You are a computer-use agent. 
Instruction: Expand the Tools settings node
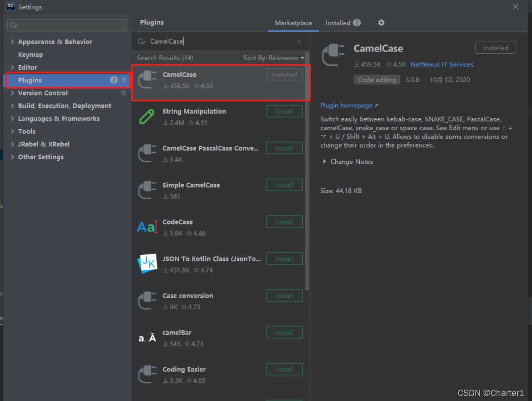13,131
